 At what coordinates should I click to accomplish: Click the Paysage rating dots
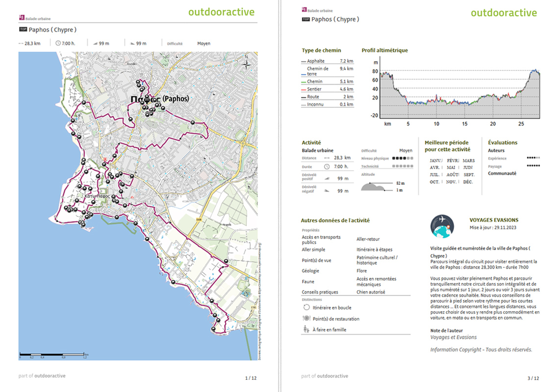click(x=534, y=165)
